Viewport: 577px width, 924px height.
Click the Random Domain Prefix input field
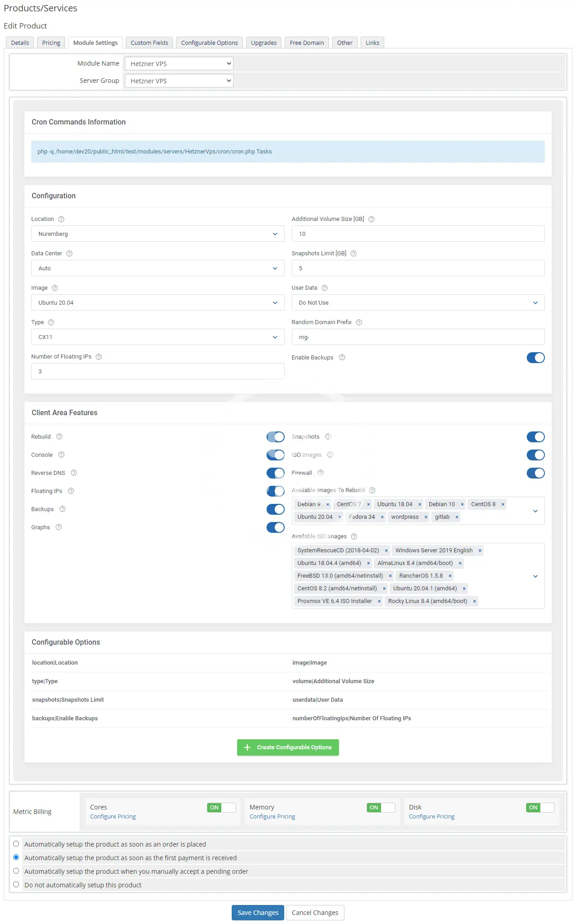pyautogui.click(x=418, y=337)
